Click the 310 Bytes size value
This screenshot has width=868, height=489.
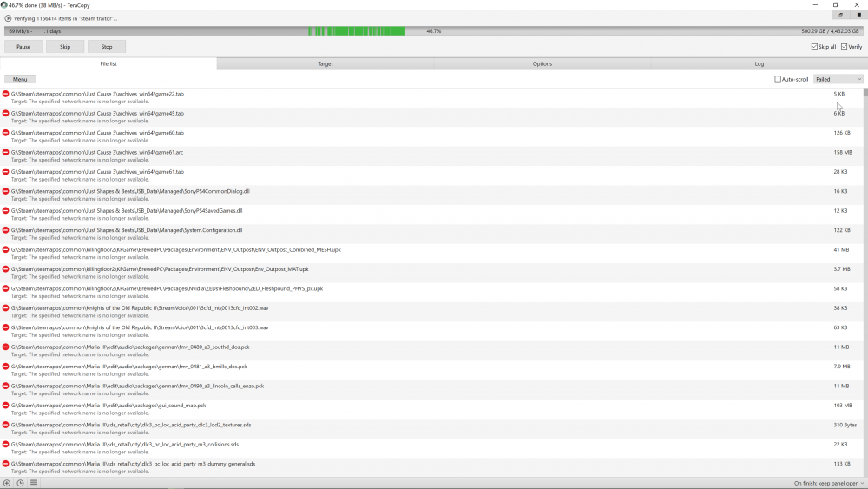coord(845,425)
